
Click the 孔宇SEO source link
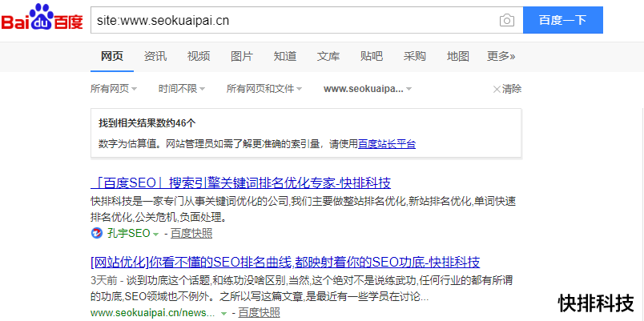click(128, 234)
